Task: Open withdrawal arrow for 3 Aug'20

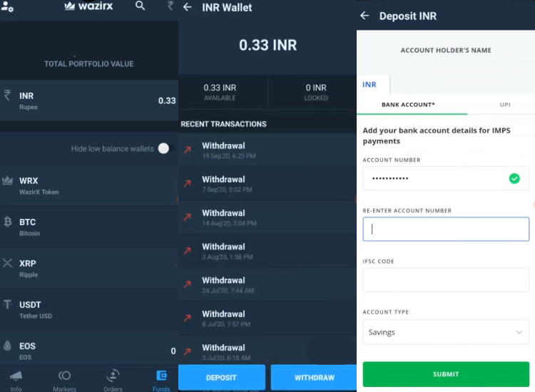Action: pyautogui.click(x=188, y=251)
